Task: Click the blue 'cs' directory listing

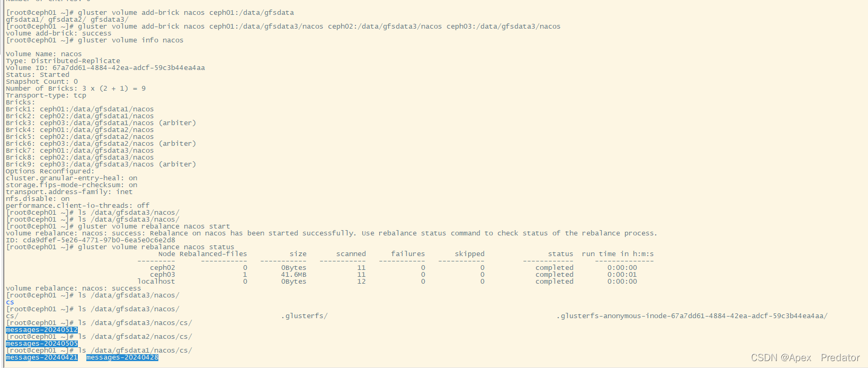Action: pos(10,302)
